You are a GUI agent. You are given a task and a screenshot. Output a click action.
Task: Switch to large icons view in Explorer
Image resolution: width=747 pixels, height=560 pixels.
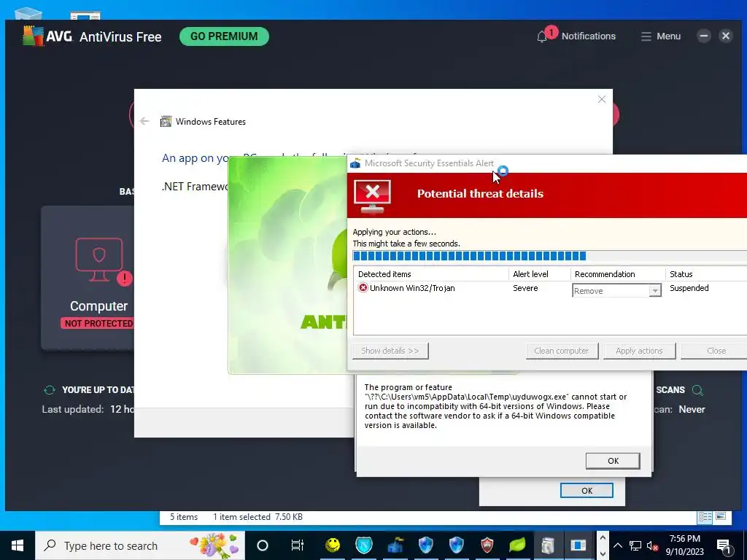pos(721,517)
